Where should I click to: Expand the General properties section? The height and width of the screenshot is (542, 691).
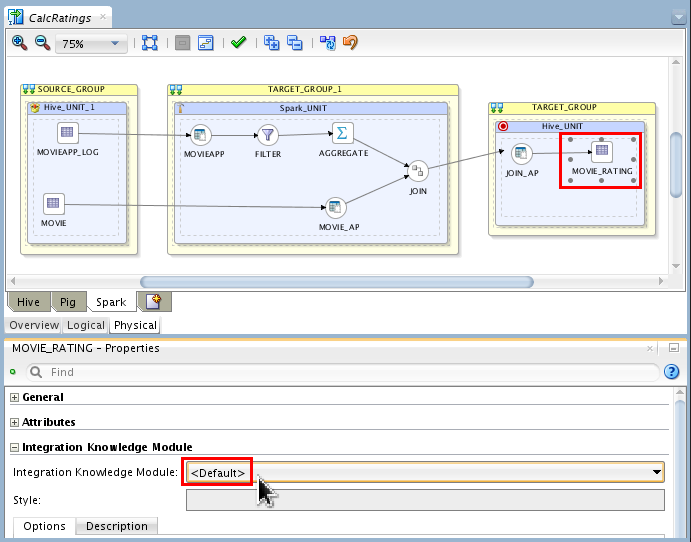tap(15, 397)
